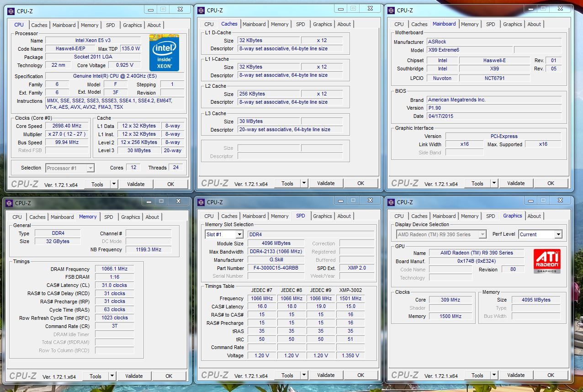Click the BIOS date 04/17/2015 field
Image resolution: width=583 pixels, height=392 pixels.
(494, 117)
